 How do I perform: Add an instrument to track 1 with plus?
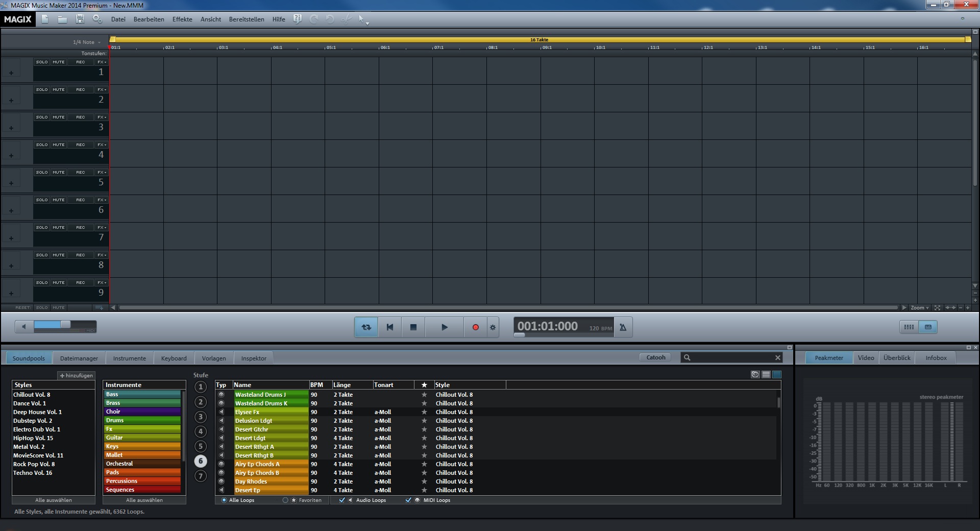[11, 73]
